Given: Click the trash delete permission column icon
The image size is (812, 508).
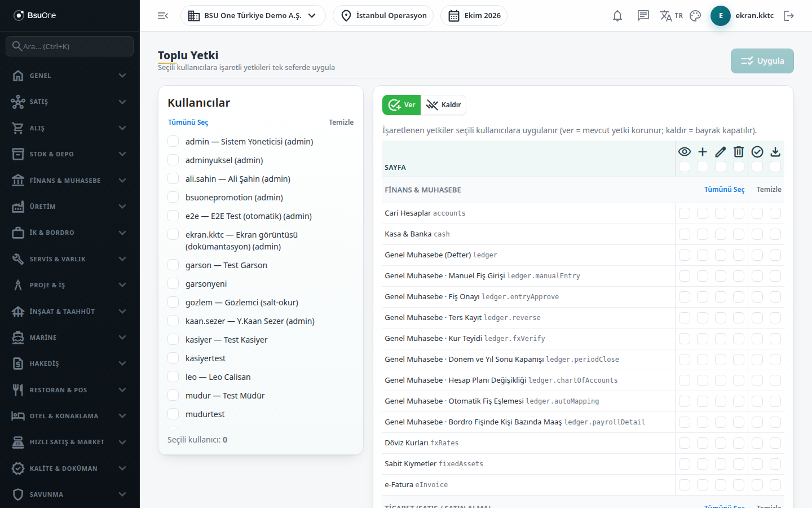Looking at the screenshot, I should pos(739,152).
